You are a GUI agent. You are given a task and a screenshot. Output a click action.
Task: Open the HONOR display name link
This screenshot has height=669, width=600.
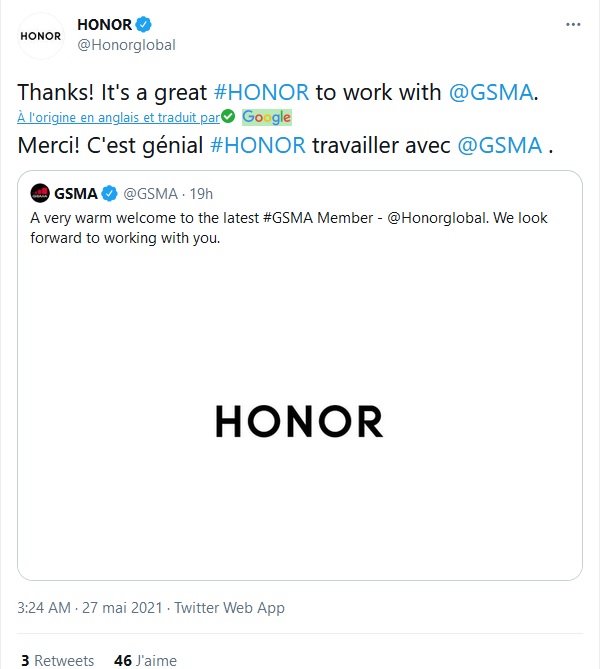click(x=105, y=24)
